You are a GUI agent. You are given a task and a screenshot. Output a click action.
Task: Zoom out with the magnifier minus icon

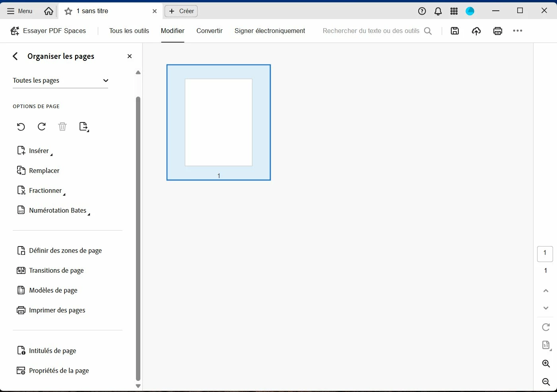coord(546,382)
